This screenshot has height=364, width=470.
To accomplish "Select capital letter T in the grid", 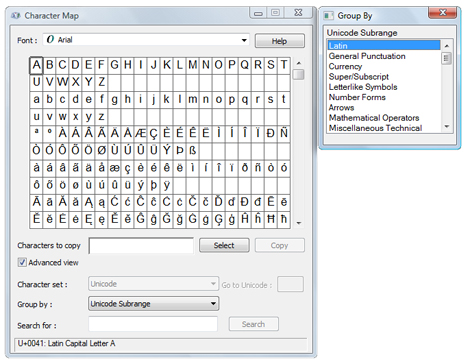I will click(284, 65).
